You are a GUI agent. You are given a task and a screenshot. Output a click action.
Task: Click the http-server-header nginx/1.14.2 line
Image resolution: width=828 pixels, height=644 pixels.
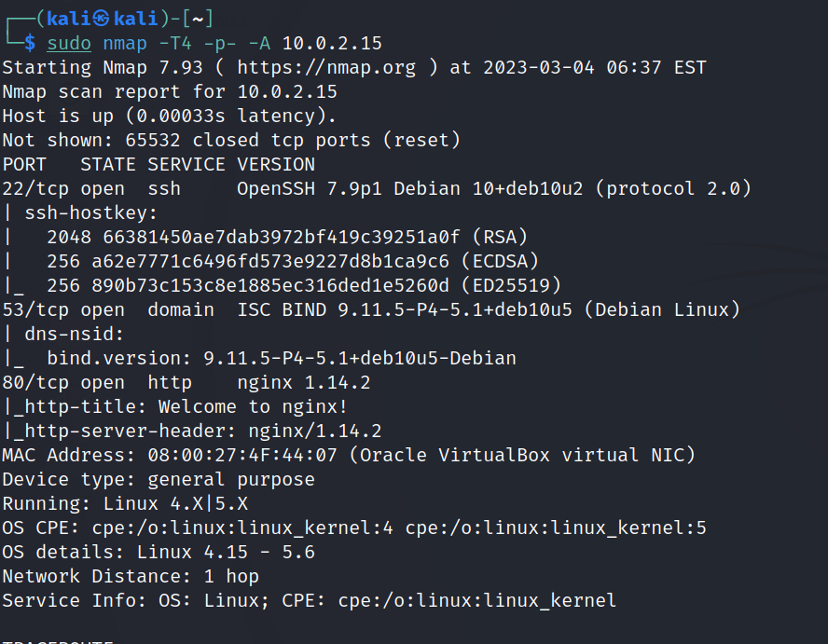coord(192,431)
